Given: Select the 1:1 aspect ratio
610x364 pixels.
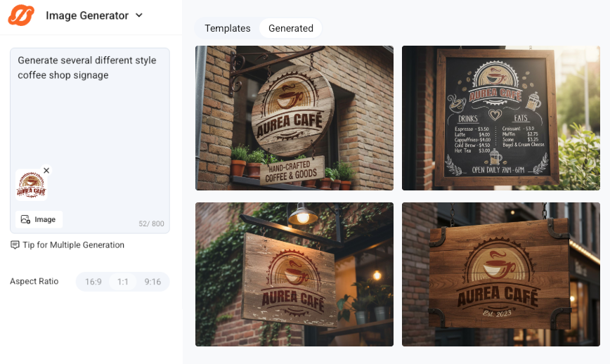Looking at the screenshot, I should click(123, 282).
